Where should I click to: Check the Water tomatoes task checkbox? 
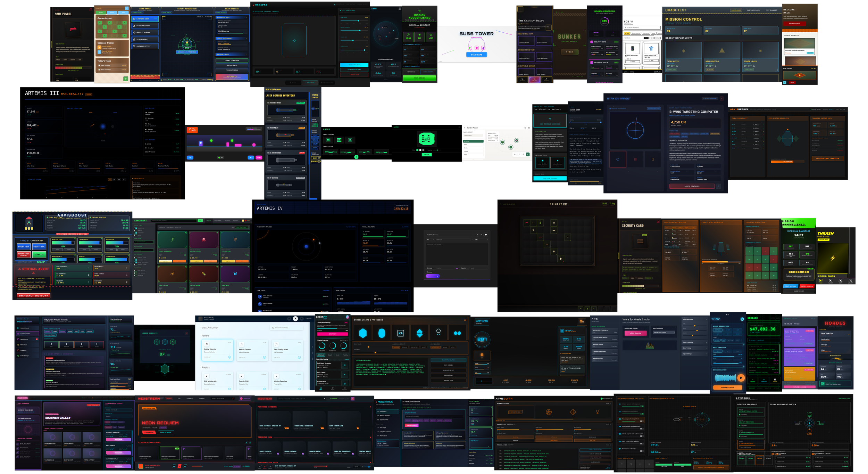pyautogui.click(x=99, y=65)
